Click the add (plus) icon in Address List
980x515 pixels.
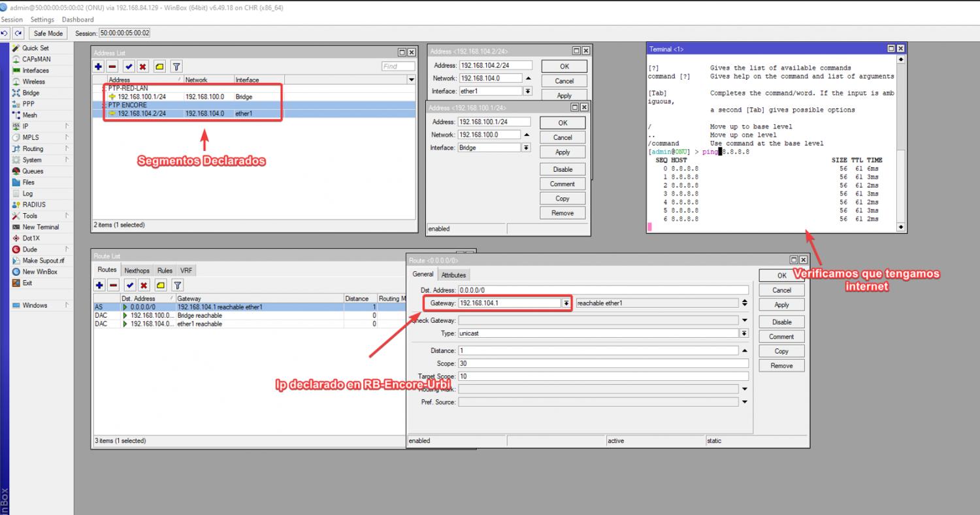click(99, 67)
